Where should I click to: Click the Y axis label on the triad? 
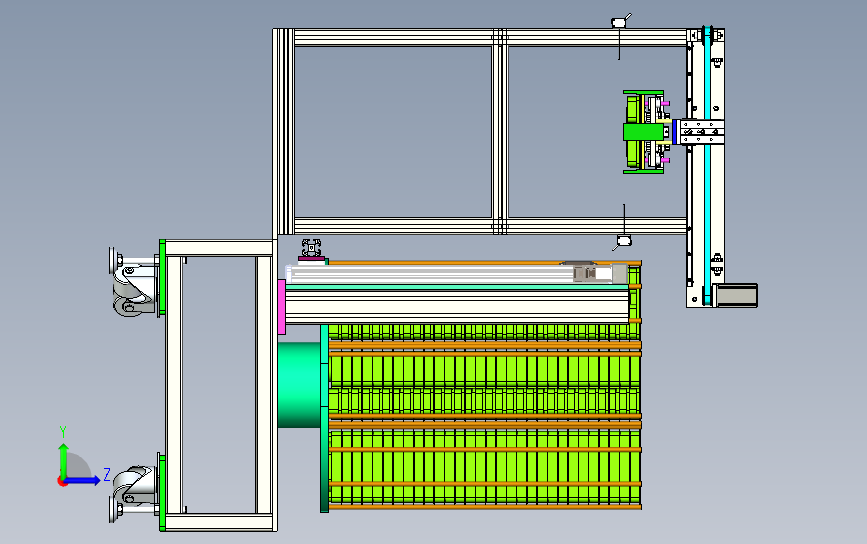click(x=63, y=432)
